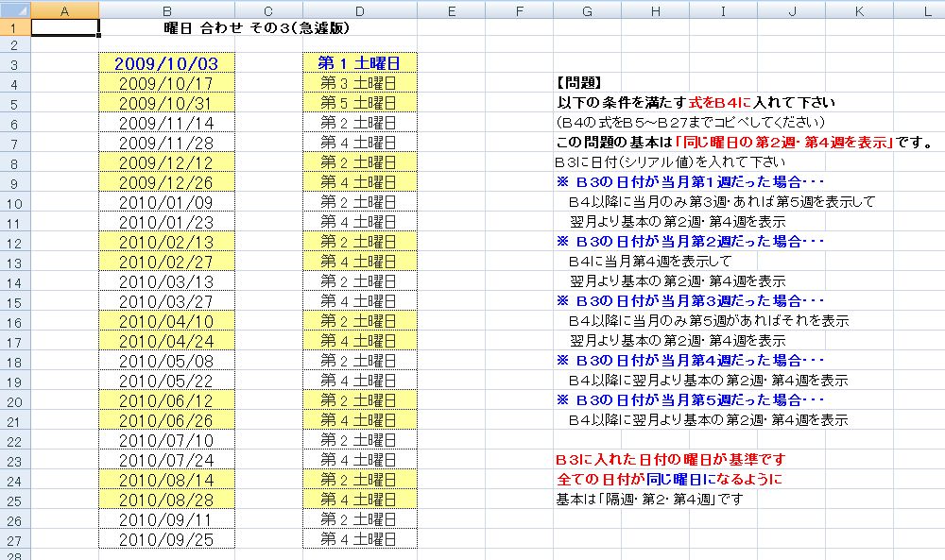Click text B4に当月第4週を表示して

(650, 262)
